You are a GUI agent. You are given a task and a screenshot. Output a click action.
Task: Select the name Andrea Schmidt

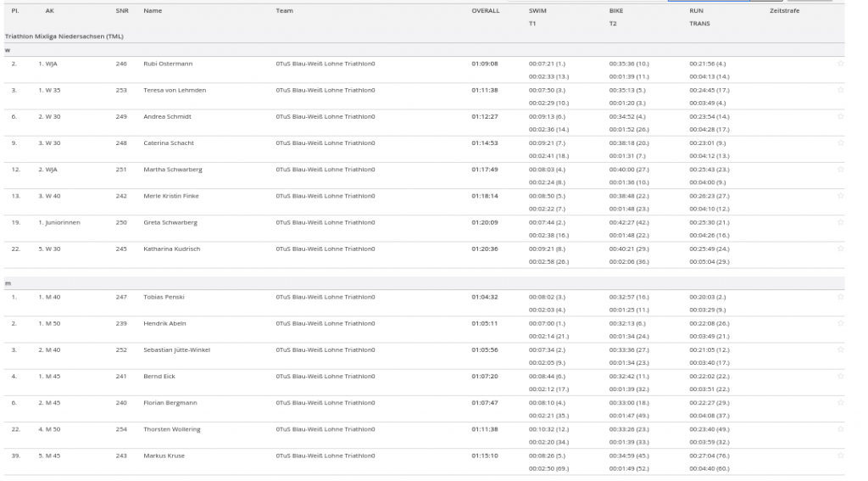(x=167, y=116)
